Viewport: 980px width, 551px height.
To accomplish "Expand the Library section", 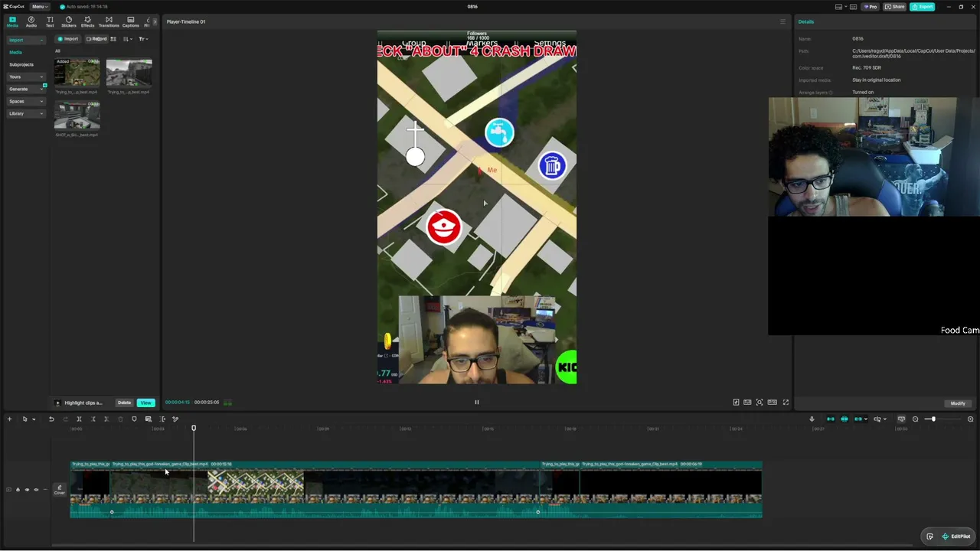I will [x=25, y=113].
